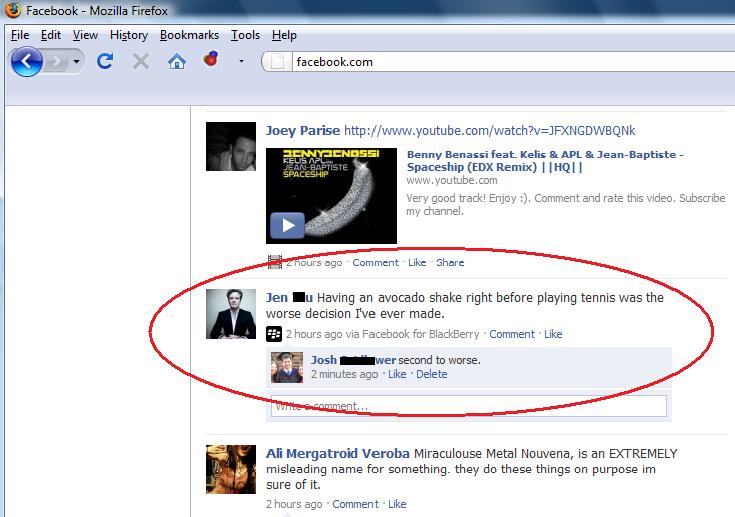Comment on Jen's avocado shake post
The width and height of the screenshot is (735, 517).
point(512,334)
